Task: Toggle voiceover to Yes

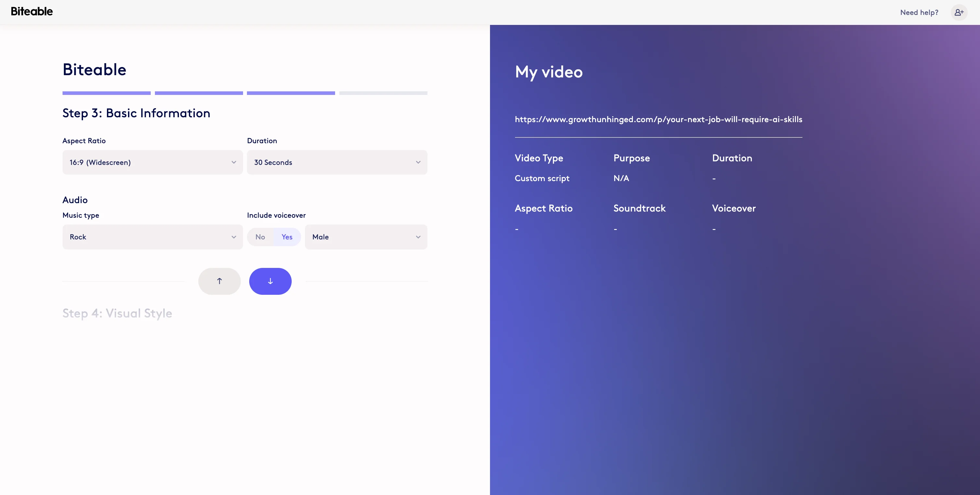Action: coord(287,237)
